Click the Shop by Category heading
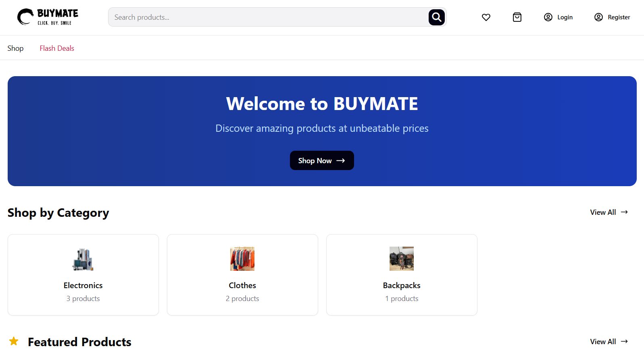 pyautogui.click(x=58, y=213)
